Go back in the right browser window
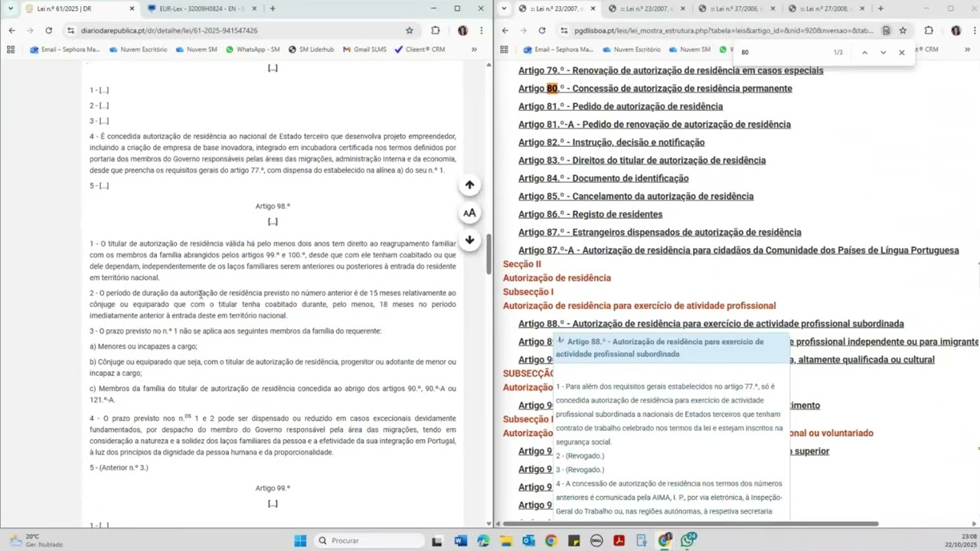 (505, 31)
